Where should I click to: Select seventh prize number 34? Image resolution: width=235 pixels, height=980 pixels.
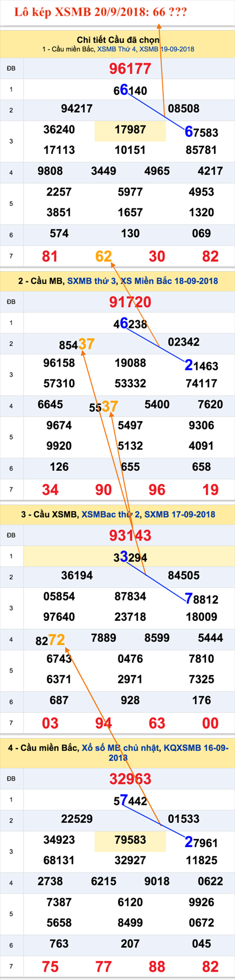point(50,489)
